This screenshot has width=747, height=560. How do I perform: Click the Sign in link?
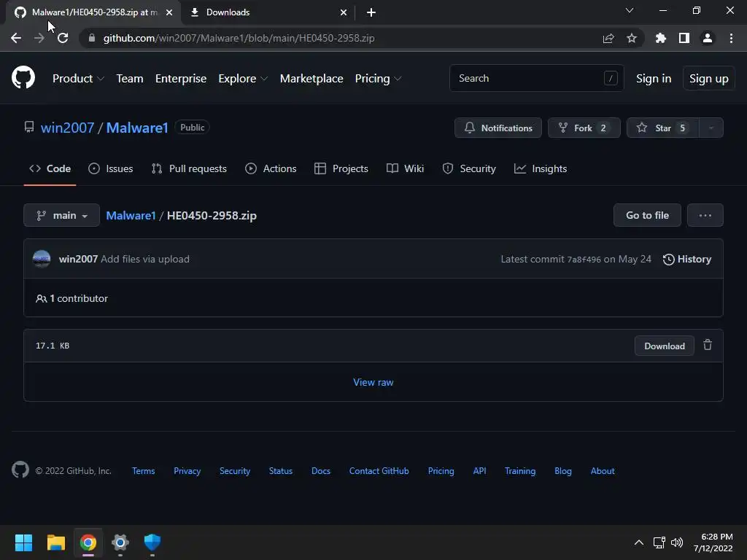coord(654,79)
